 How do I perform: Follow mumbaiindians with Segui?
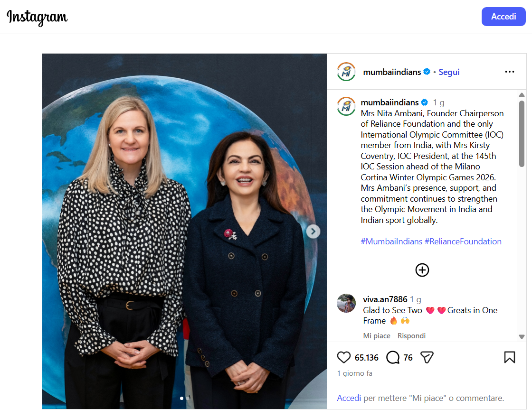tap(449, 72)
